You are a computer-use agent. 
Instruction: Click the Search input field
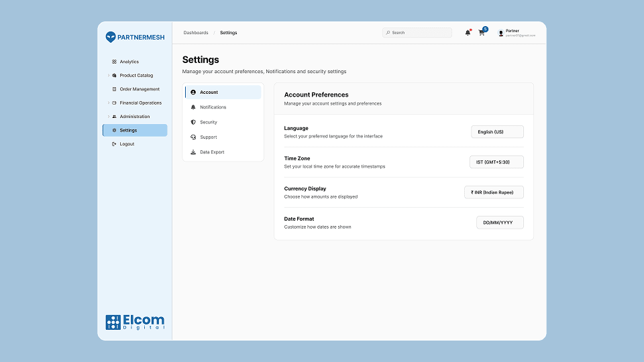420,33
